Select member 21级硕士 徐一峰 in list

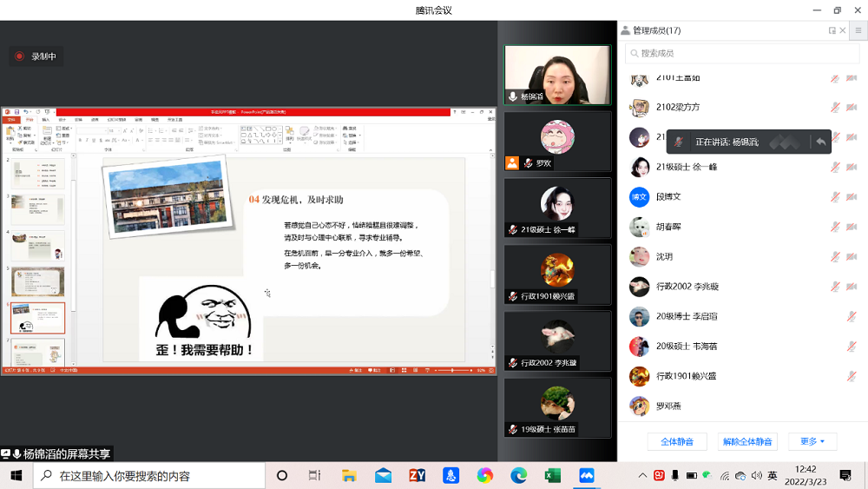pyautogui.click(x=686, y=168)
